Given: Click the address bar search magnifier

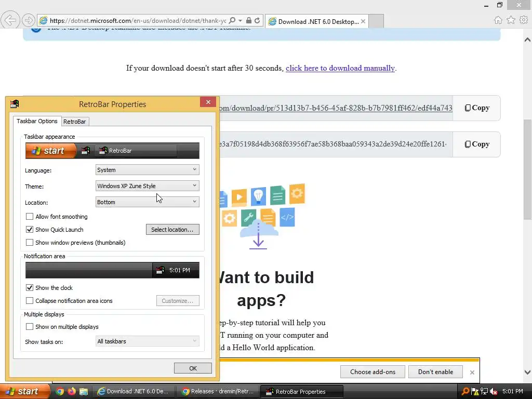Looking at the screenshot, I should coord(232,20).
